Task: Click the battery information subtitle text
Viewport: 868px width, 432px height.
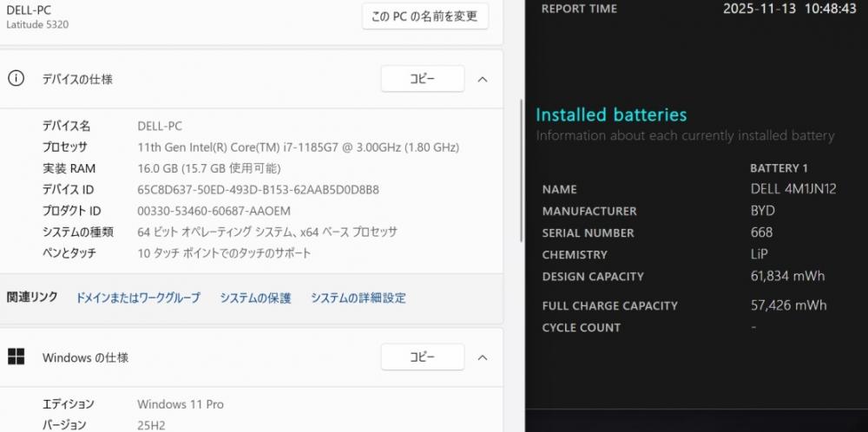Action: click(x=685, y=135)
